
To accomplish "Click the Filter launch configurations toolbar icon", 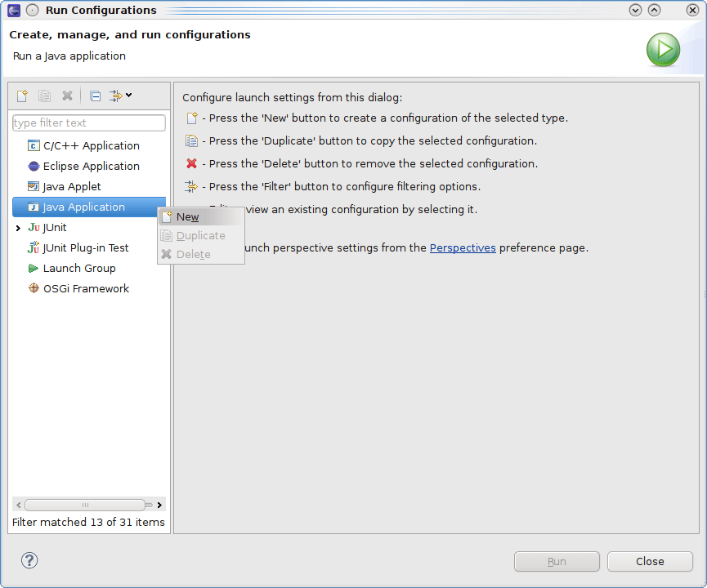I will click(x=116, y=96).
